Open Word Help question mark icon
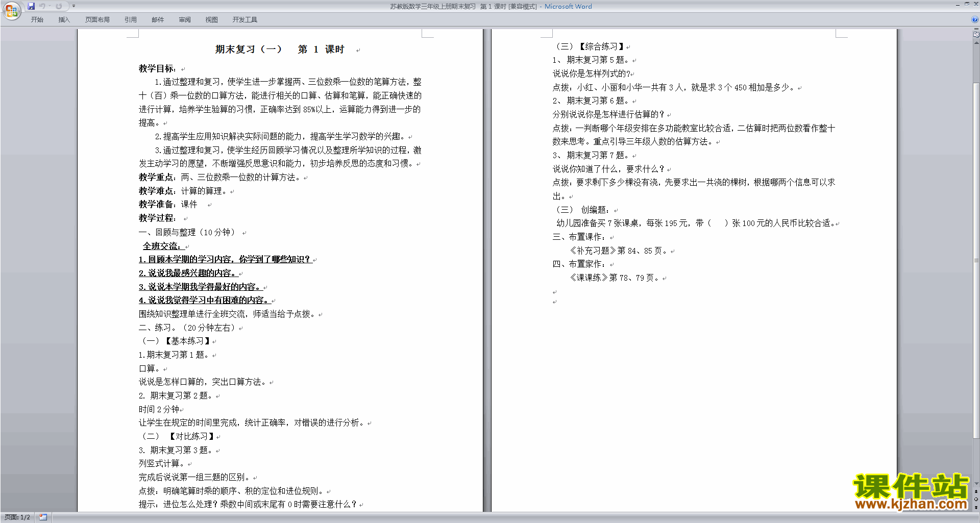The height and width of the screenshot is (523, 980). (975, 19)
